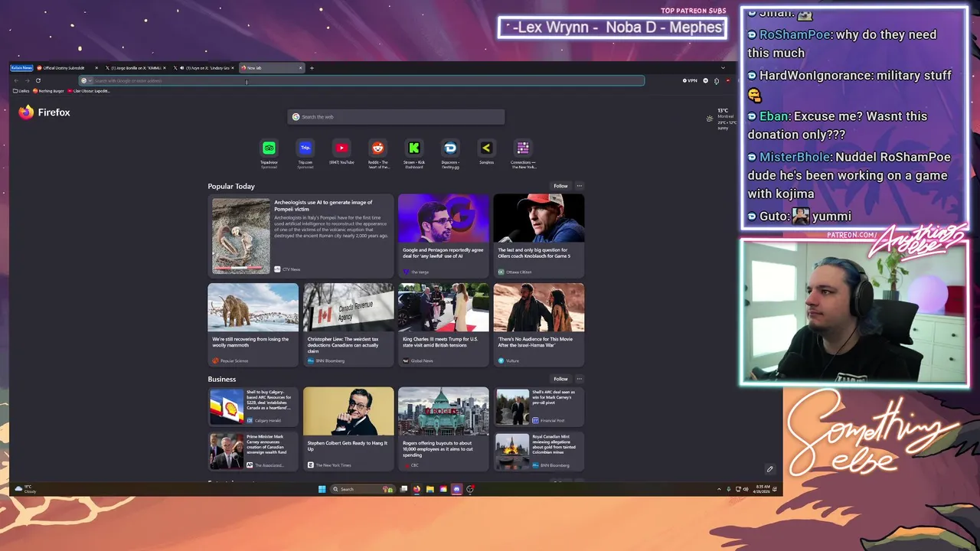
Task: Follow the Business section
Action: point(560,379)
